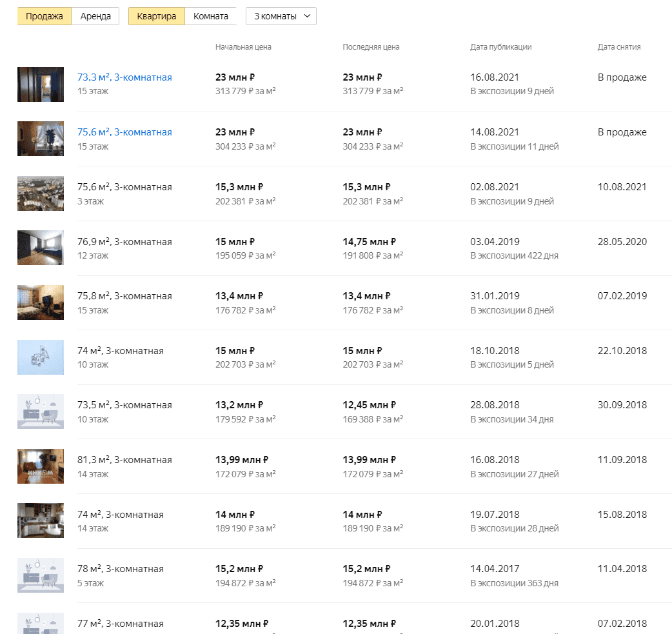Click last price '12,45 млн ₽'
This screenshot has width=672, height=634.
[x=370, y=404]
